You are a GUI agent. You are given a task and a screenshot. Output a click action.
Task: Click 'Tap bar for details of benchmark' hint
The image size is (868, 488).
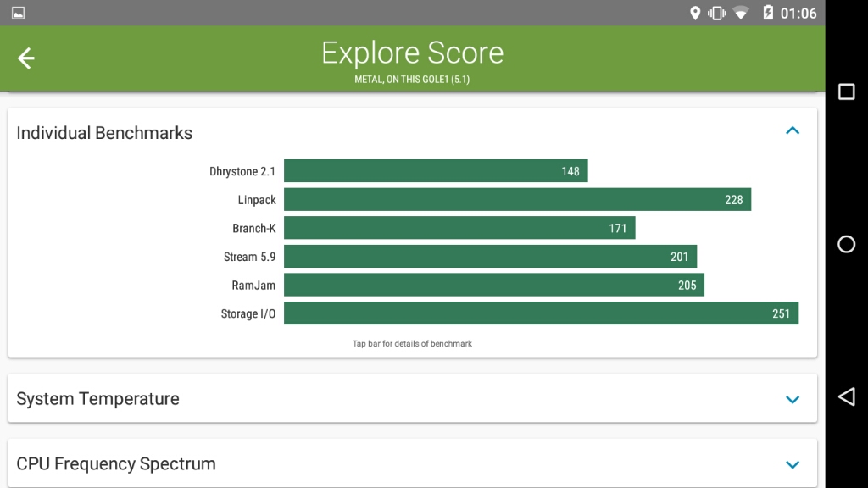413,344
